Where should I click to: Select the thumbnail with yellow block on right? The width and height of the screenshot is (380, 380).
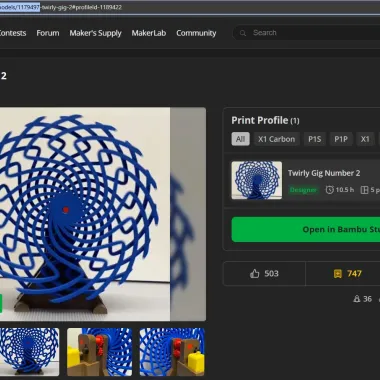(172, 352)
